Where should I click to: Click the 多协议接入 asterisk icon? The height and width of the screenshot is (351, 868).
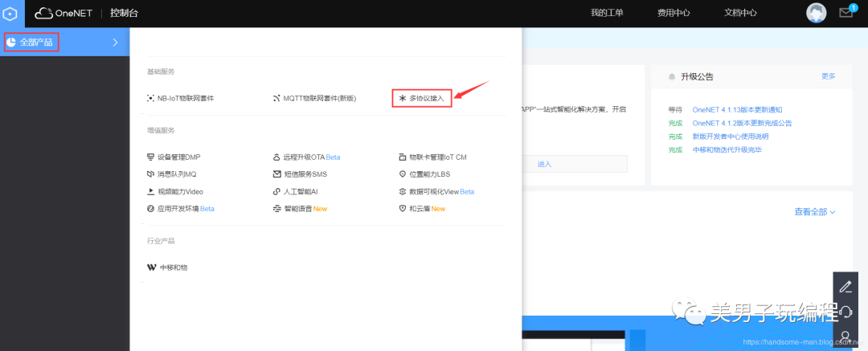(403, 98)
